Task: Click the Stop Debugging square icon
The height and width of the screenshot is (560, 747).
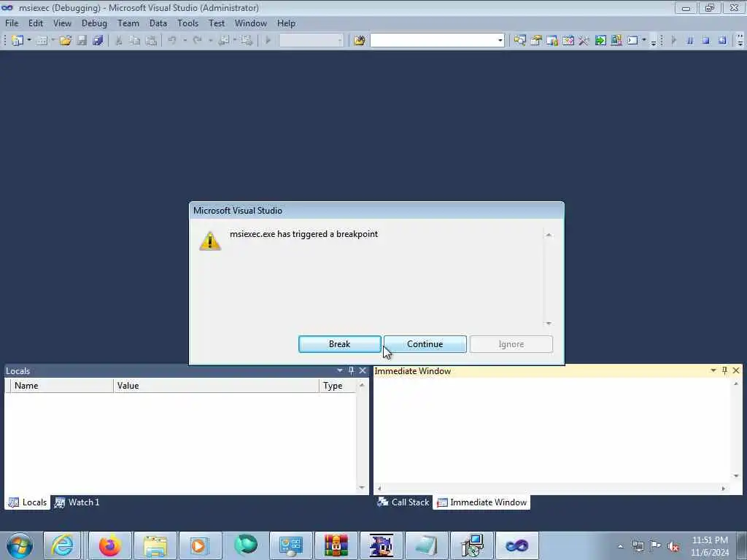Action: point(706,41)
